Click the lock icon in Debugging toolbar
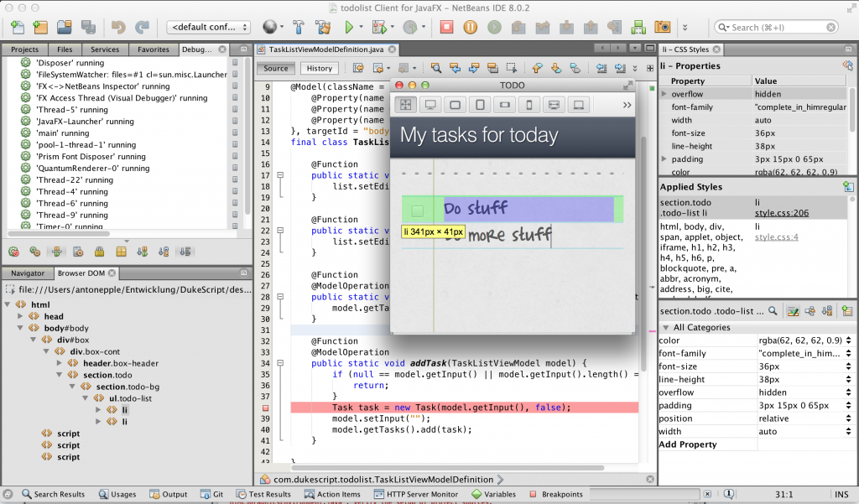Viewport: 859px width, 504px height. (x=99, y=252)
